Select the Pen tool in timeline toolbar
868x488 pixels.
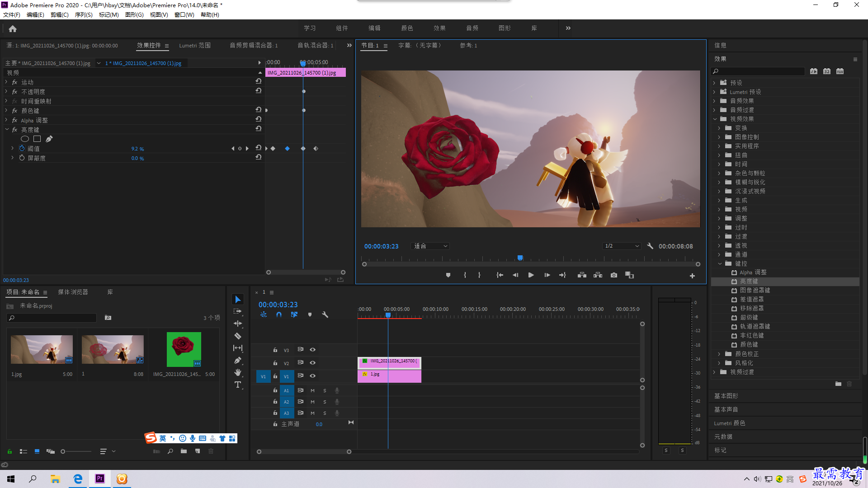[x=238, y=360]
